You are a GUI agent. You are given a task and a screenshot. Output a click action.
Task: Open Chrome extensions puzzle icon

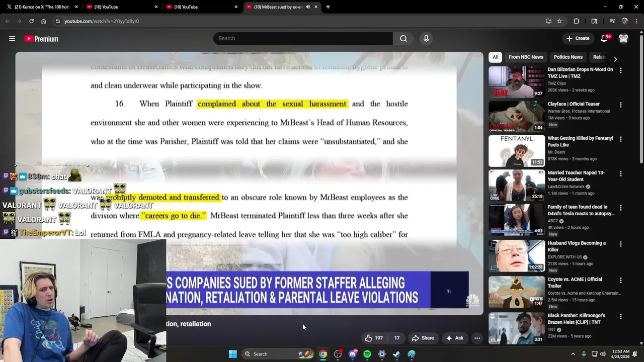(x=577, y=21)
